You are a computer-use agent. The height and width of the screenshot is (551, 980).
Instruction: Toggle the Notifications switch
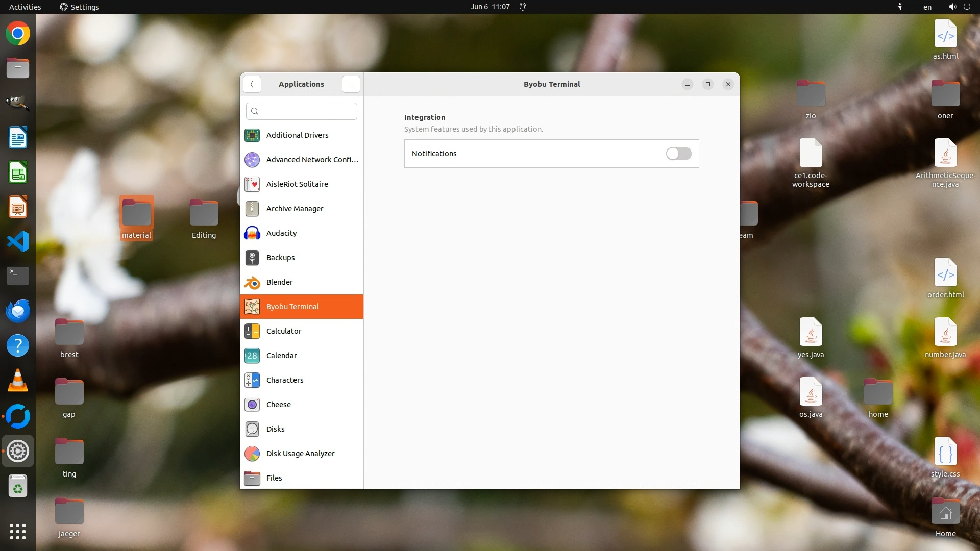[x=678, y=154]
